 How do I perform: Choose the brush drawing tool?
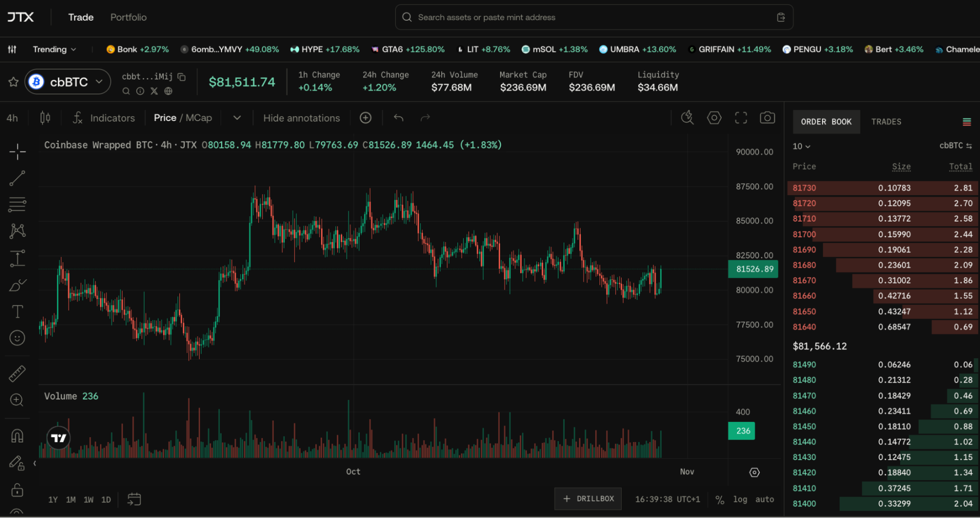tap(17, 285)
